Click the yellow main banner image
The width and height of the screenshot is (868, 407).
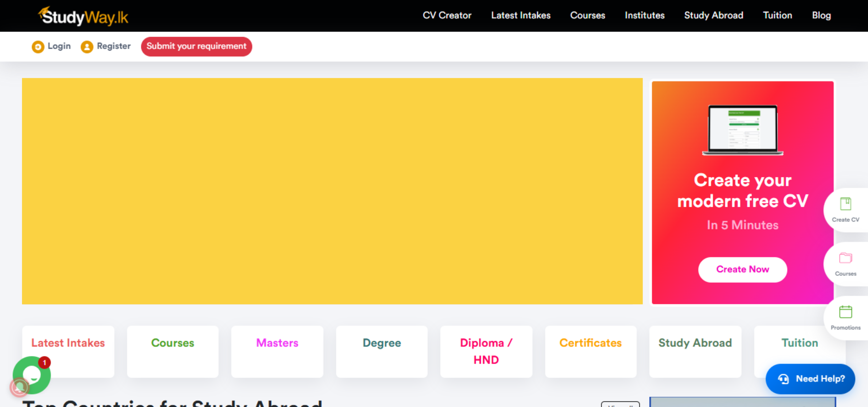pos(332,191)
